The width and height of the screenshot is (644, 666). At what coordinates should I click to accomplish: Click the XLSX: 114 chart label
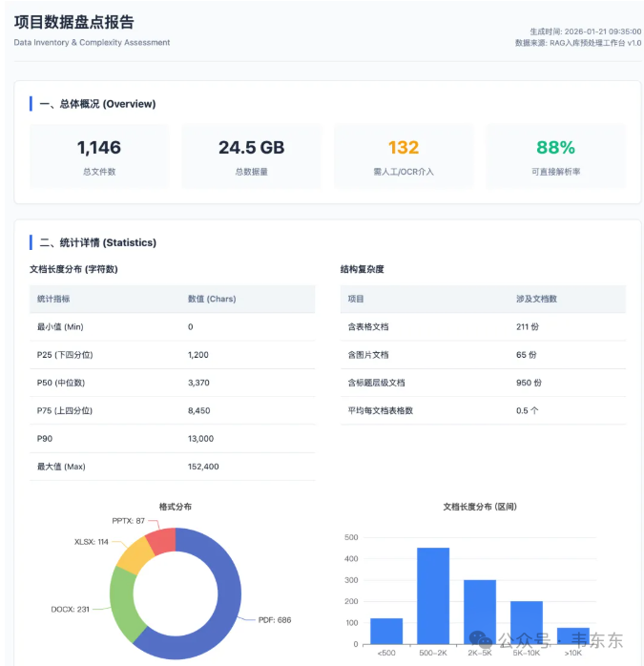pyautogui.click(x=92, y=542)
